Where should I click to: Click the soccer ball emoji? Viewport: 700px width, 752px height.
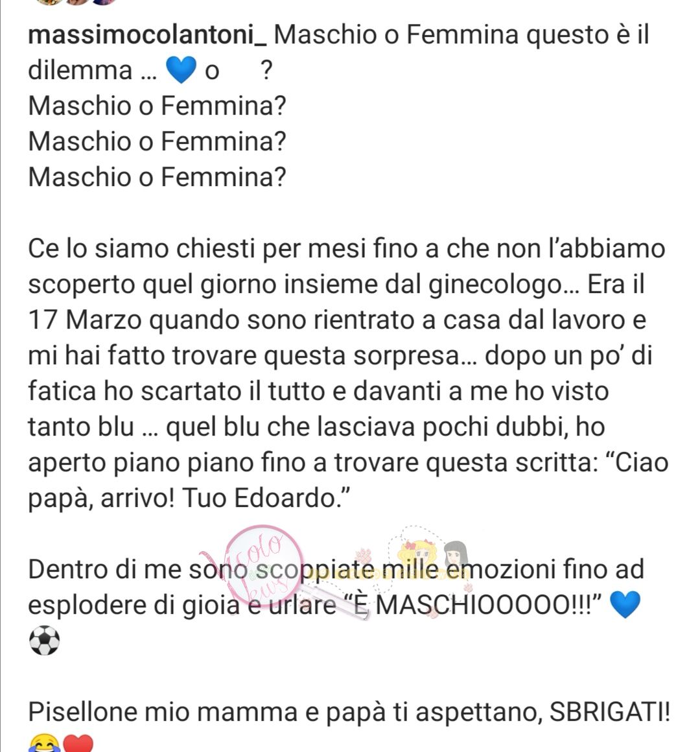45,640
